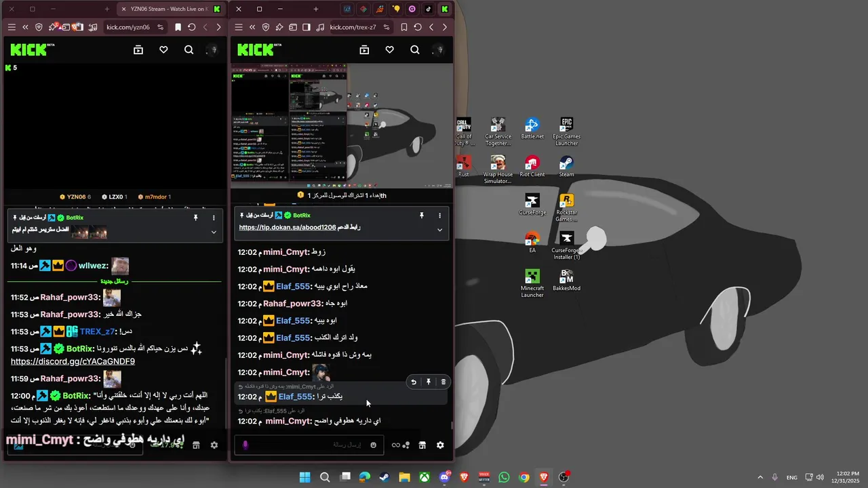Image resolution: width=868 pixels, height=488 pixels.
Task: Open emoji picker in trex-z7 chat
Action: point(373,445)
